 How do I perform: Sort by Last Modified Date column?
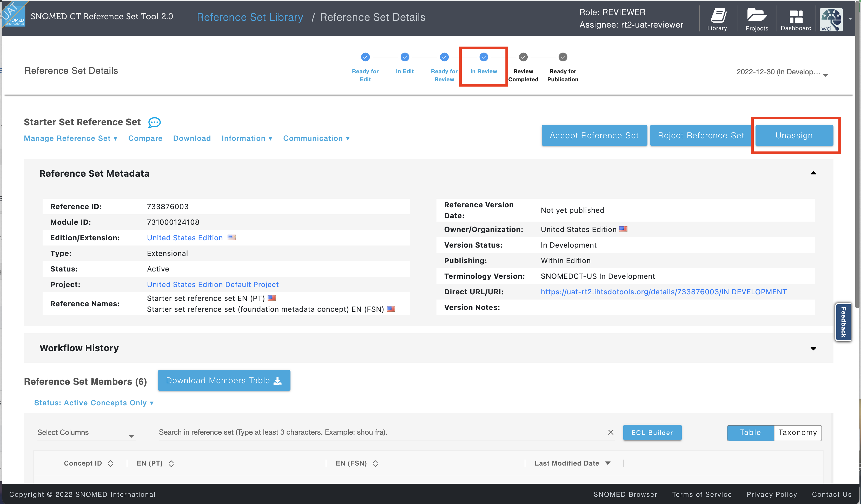click(x=607, y=463)
